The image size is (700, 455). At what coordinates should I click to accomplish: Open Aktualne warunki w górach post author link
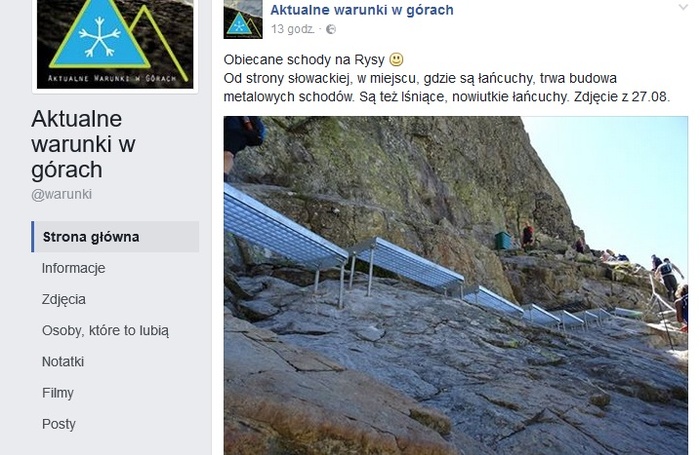pyautogui.click(x=362, y=10)
